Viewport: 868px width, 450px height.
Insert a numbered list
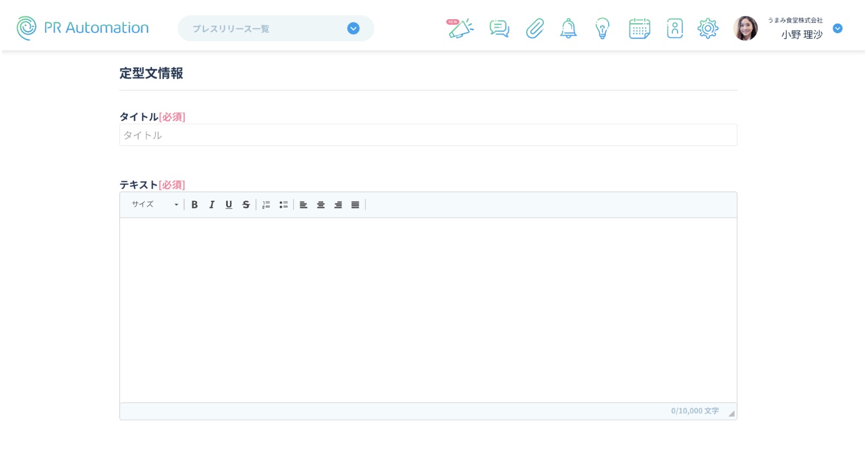266,205
